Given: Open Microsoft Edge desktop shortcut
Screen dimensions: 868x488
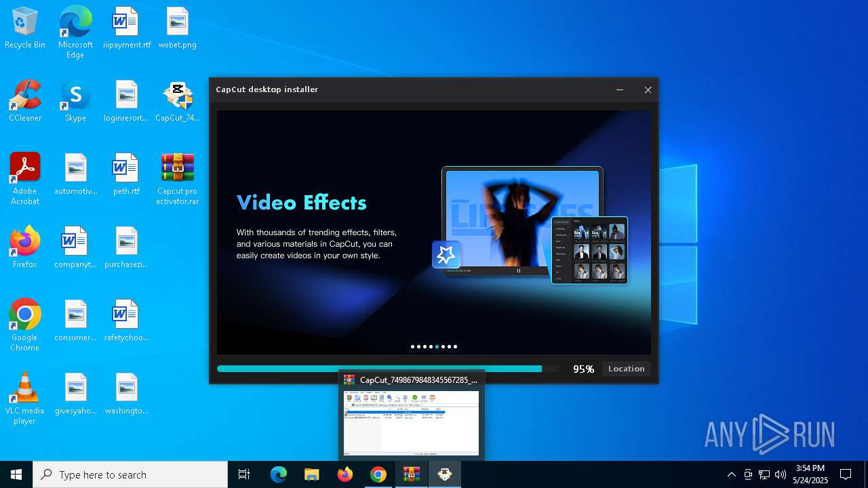Looking at the screenshot, I should (75, 33).
